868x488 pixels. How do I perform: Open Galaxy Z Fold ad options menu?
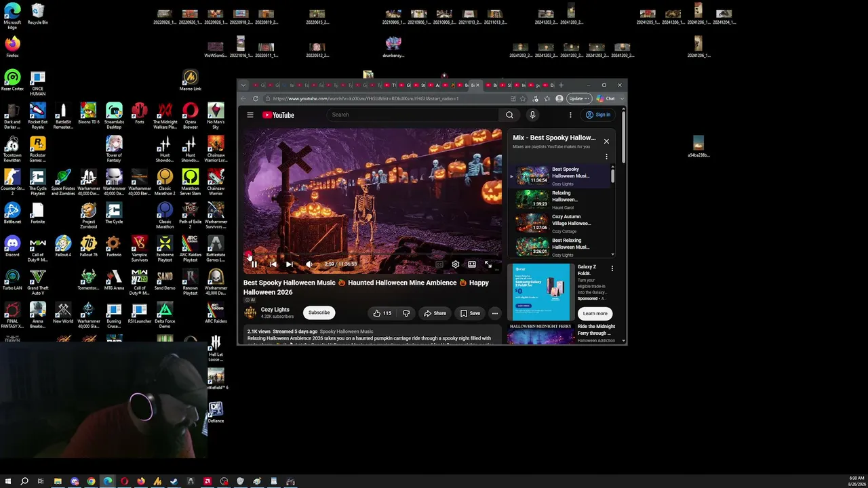[x=612, y=268]
